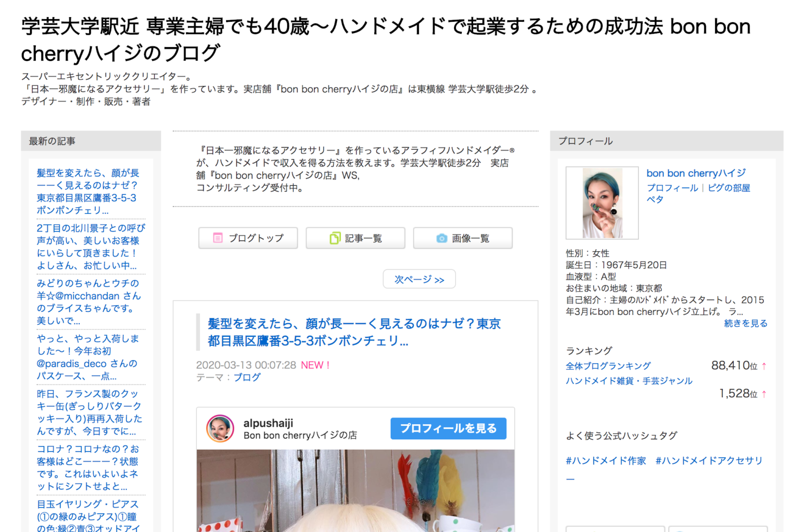Click the green pages icon on 記事一覧 button
Screen dimensions: 796x532
pos(334,238)
